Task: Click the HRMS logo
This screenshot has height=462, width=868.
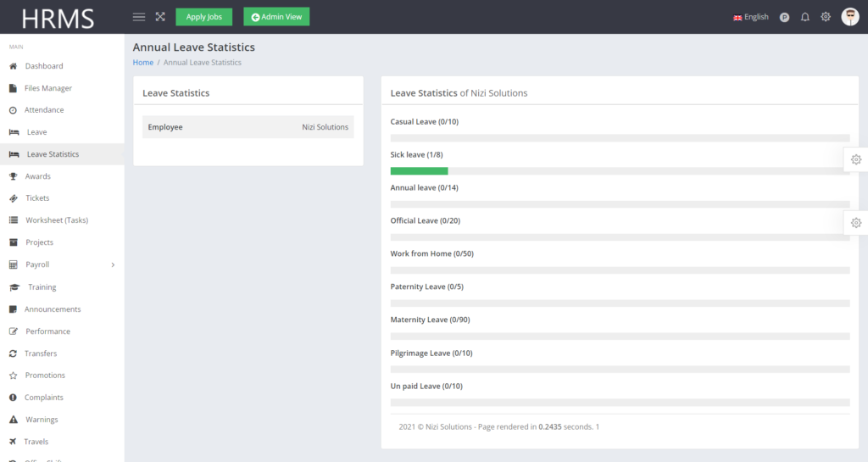Action: click(58, 19)
